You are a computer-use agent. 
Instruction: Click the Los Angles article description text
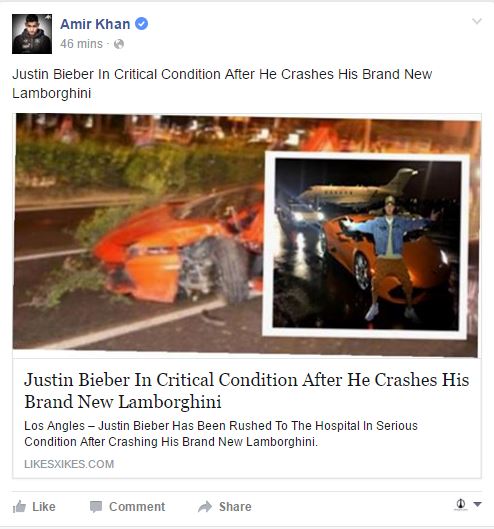click(221, 434)
